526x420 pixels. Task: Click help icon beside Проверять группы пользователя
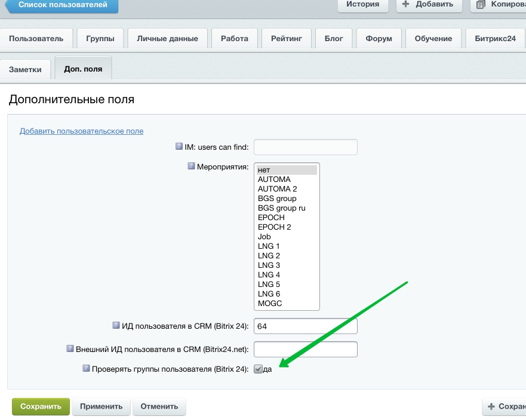[x=86, y=369]
